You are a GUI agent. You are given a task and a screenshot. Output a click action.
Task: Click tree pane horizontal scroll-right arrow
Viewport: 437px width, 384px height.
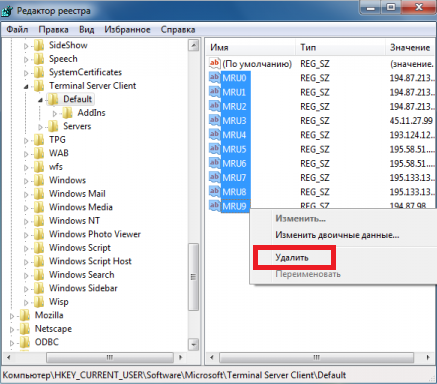[180, 357]
